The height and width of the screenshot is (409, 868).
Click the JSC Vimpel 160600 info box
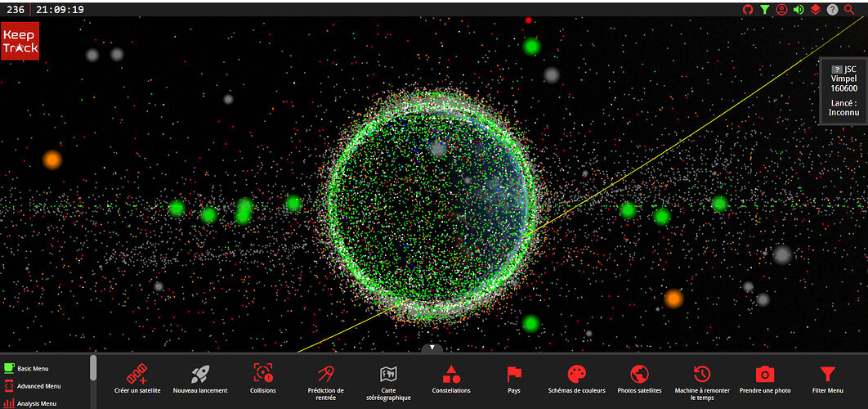(x=843, y=90)
